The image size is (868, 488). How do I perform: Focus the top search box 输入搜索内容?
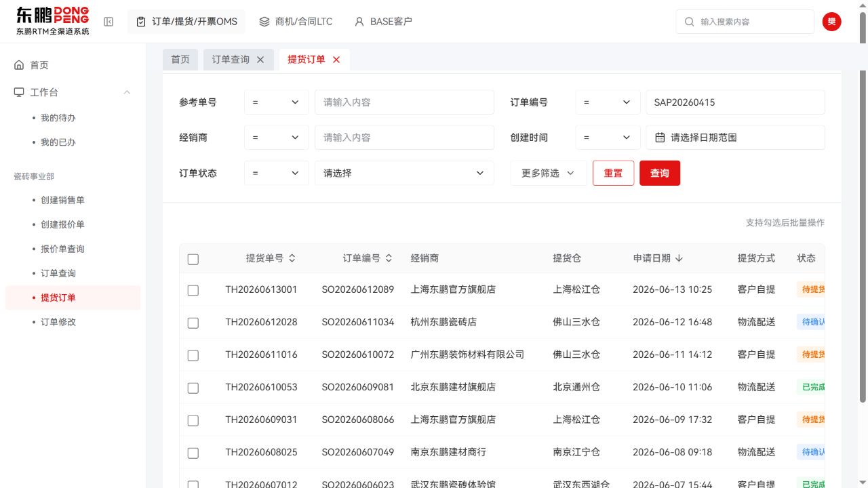click(745, 22)
